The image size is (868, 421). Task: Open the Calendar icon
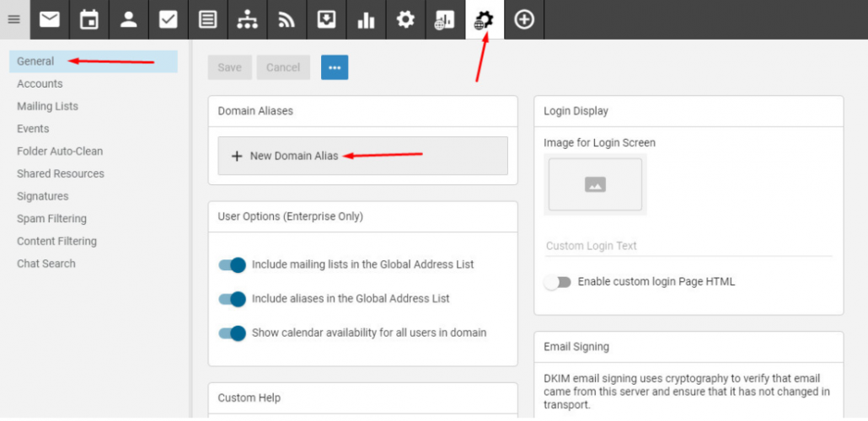(89, 19)
